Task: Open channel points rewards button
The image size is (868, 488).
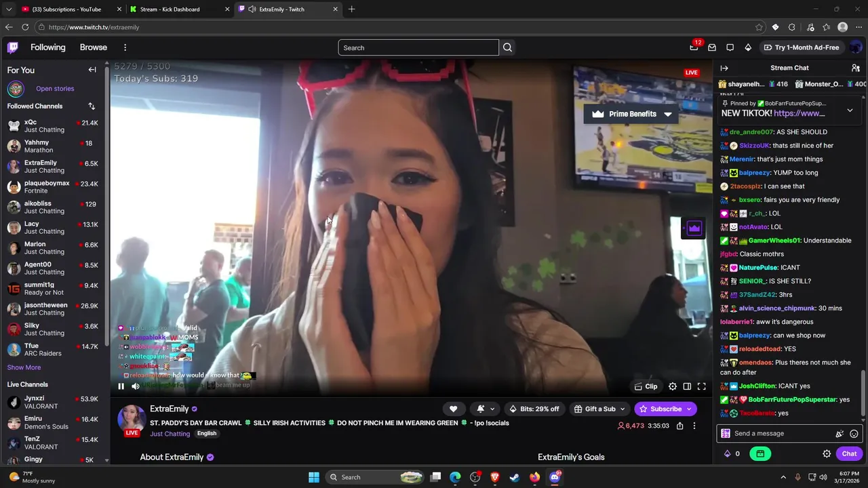Action: point(760,454)
